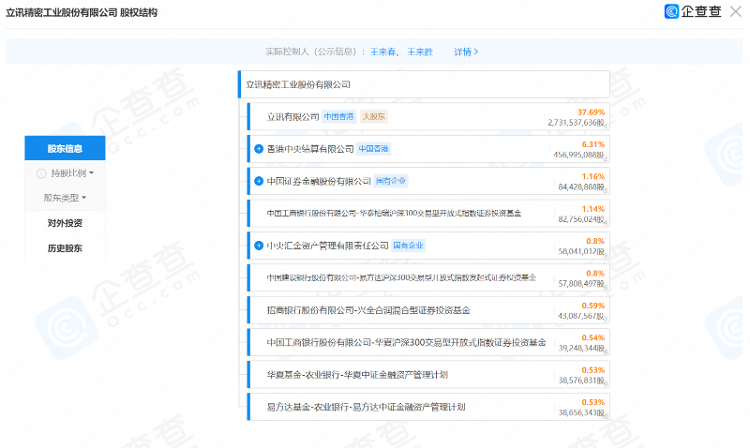Expand 香港中央结算有限公司 shareholder node

point(259,149)
